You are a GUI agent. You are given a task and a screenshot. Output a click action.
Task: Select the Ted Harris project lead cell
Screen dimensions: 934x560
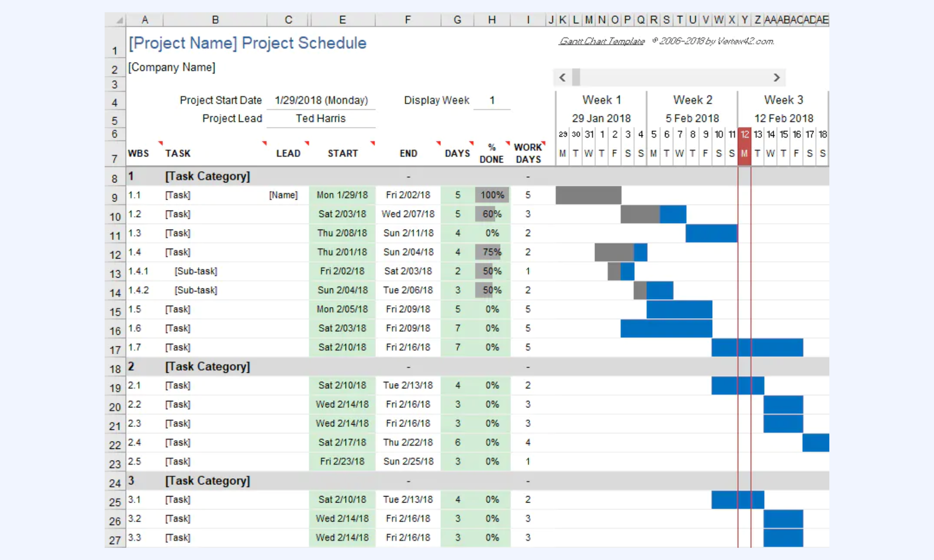tap(321, 119)
